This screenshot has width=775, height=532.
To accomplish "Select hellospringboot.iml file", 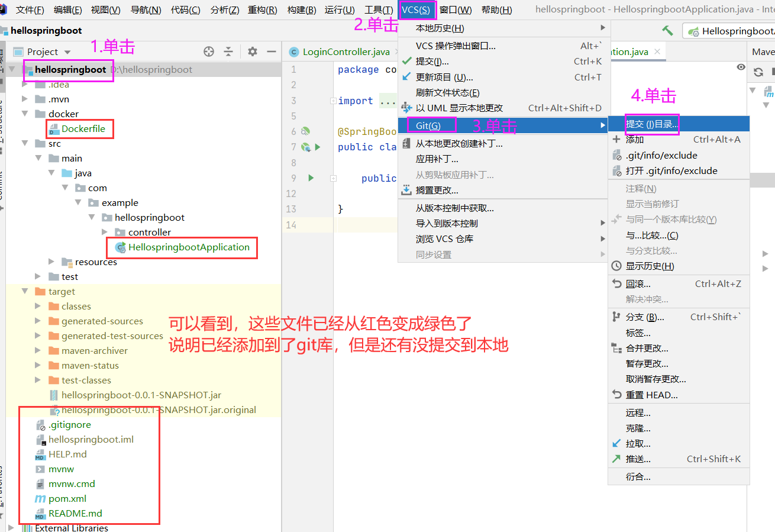I will [x=91, y=439].
